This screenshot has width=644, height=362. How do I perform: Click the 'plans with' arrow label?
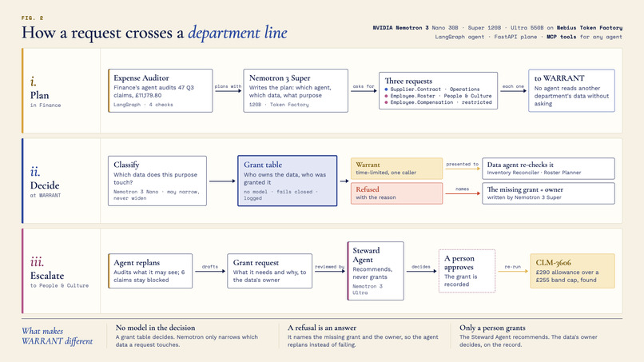point(228,86)
